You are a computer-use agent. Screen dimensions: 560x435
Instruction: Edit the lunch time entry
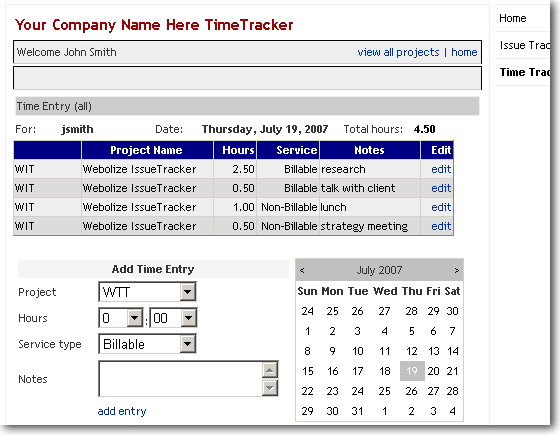[441, 207]
